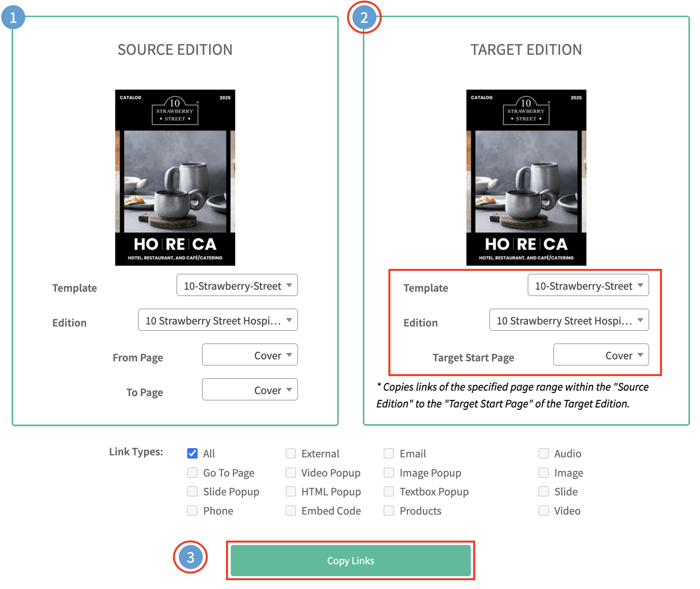This screenshot has height=589, width=700.
Task: Select the Products checkbox
Action: pos(389,511)
